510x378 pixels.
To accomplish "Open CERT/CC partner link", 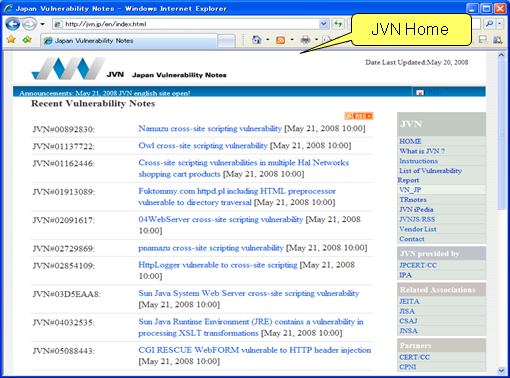I will (x=415, y=357).
